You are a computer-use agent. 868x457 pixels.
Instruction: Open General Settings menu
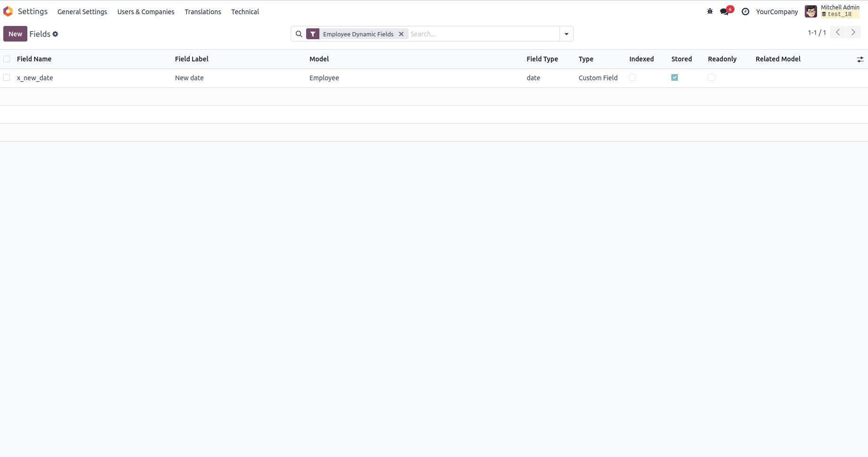[82, 12]
